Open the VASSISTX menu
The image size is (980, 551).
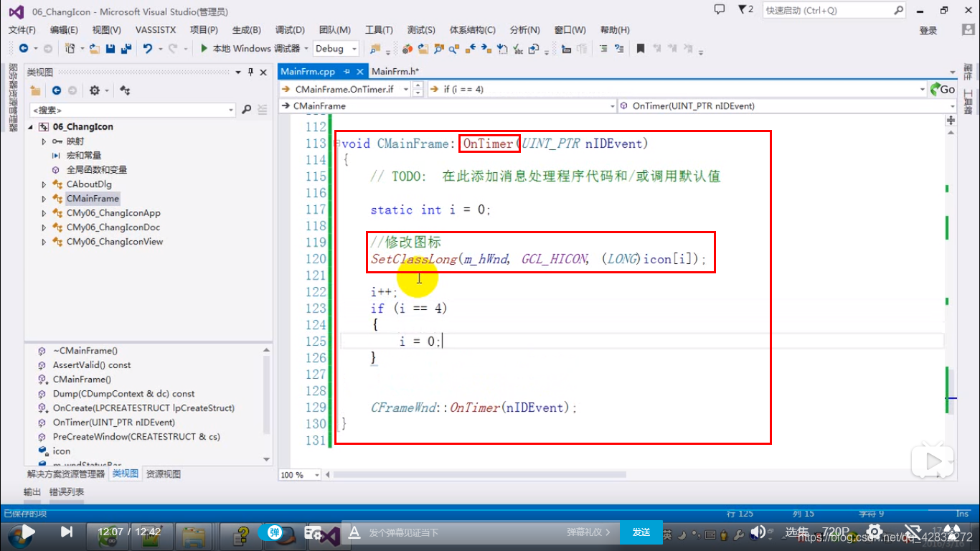pos(155,30)
